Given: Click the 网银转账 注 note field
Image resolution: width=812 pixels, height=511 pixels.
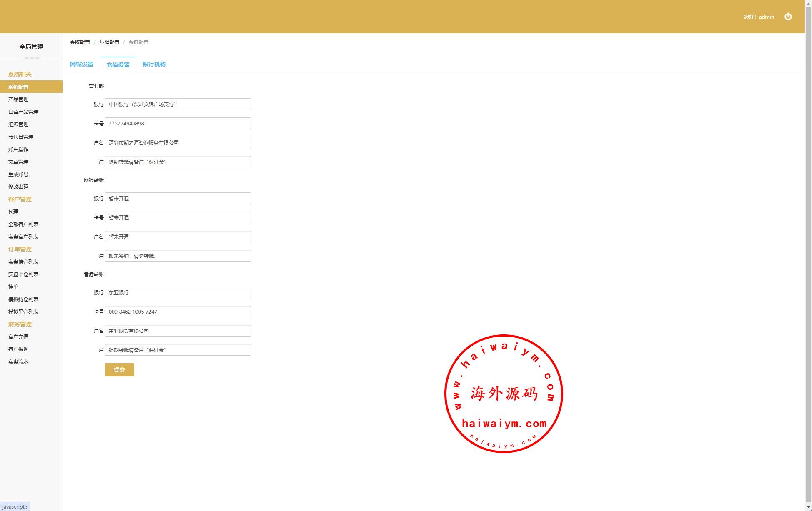Looking at the screenshot, I should pyautogui.click(x=178, y=256).
